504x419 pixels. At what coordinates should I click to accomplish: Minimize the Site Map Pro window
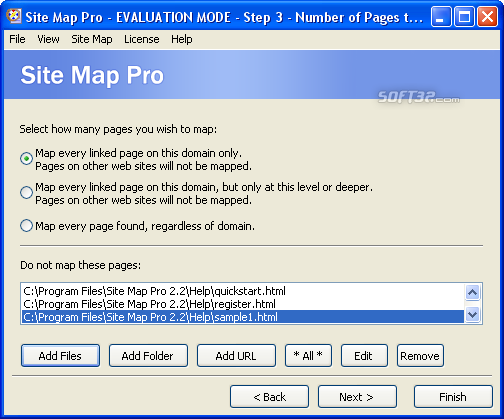point(441,16)
